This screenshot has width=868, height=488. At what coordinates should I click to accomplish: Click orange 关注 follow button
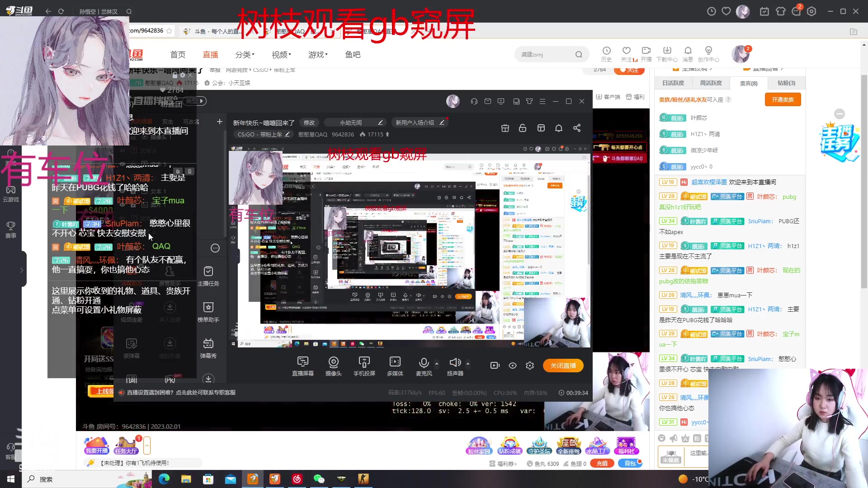629,70
